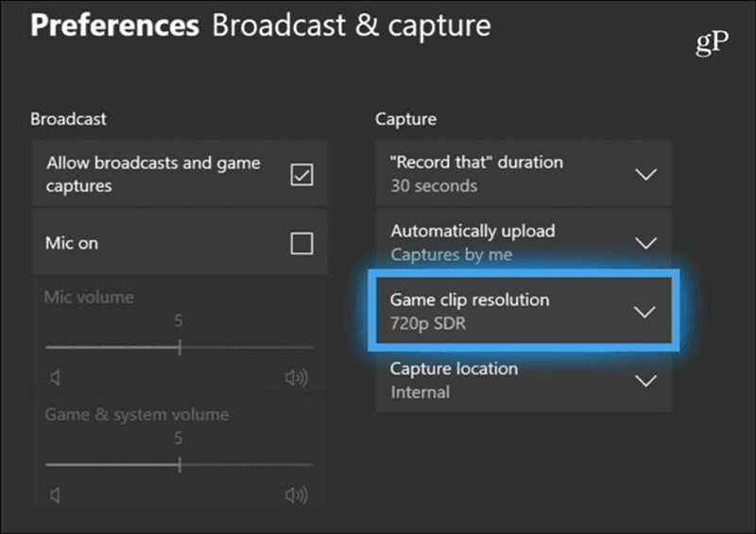Click the mic volume mute speaker icon

pos(55,379)
